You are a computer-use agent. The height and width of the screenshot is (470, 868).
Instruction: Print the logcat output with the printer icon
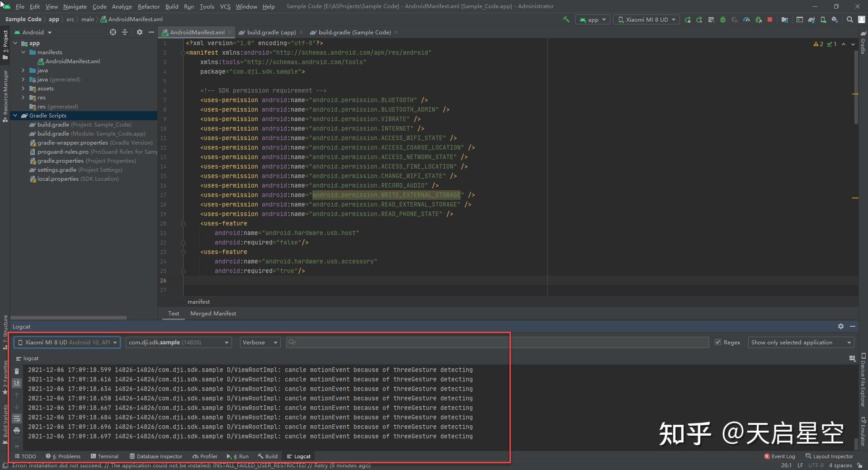point(17,430)
